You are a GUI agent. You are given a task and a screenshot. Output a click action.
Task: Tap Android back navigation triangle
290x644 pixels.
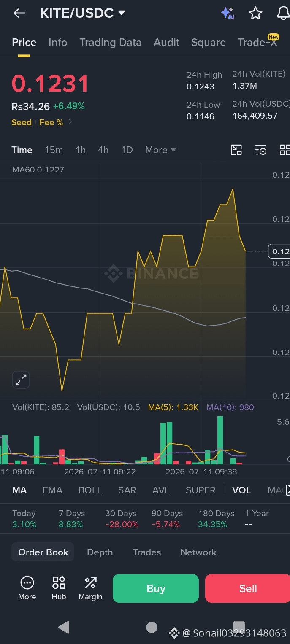pyautogui.click(x=64, y=627)
